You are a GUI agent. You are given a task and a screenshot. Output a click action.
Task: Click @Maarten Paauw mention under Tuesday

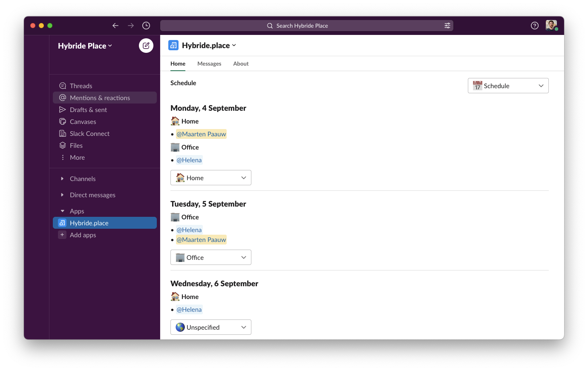(x=201, y=239)
